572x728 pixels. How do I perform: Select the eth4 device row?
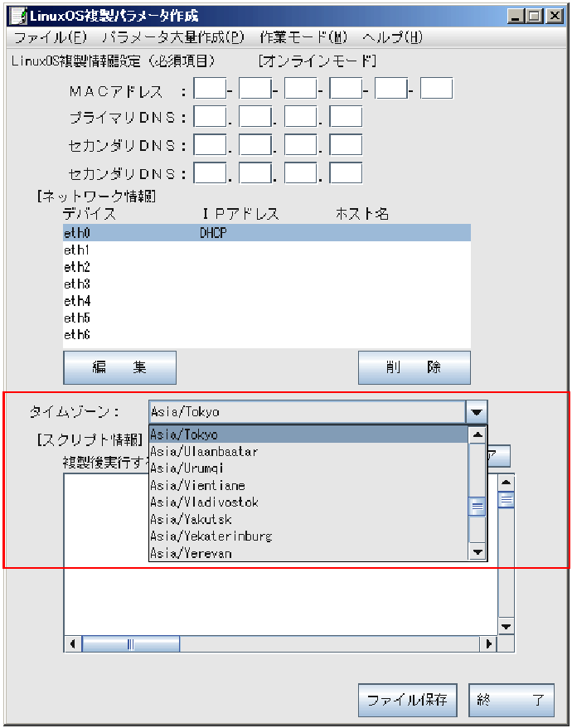[267, 301]
